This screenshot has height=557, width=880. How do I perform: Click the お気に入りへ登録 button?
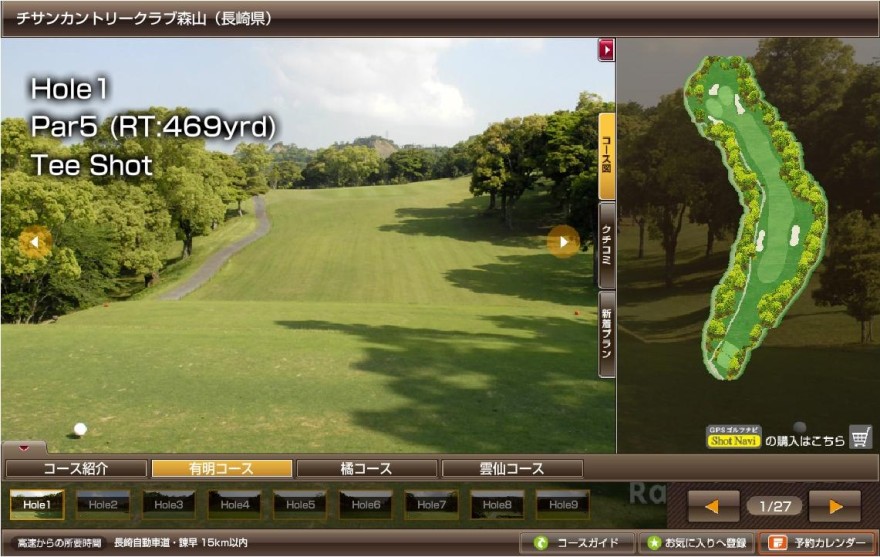(x=695, y=543)
